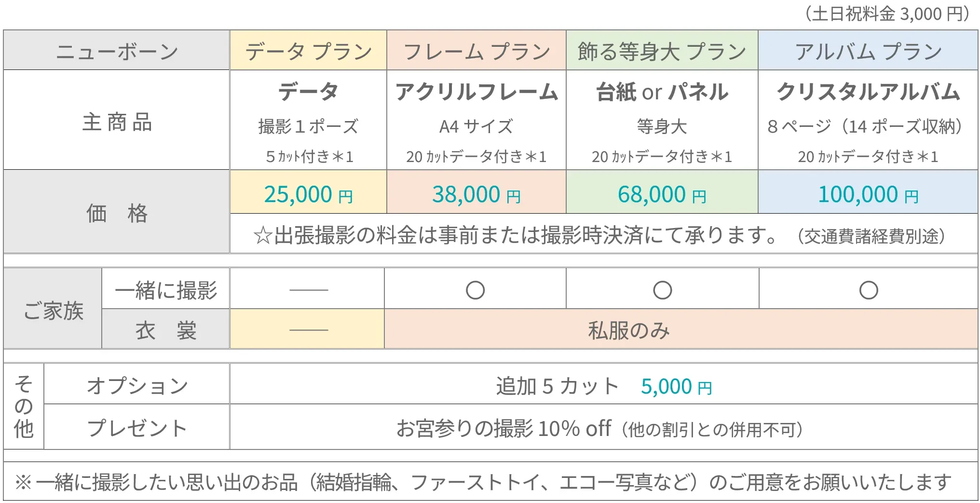Click the 私服のみ cell

[x=629, y=331]
